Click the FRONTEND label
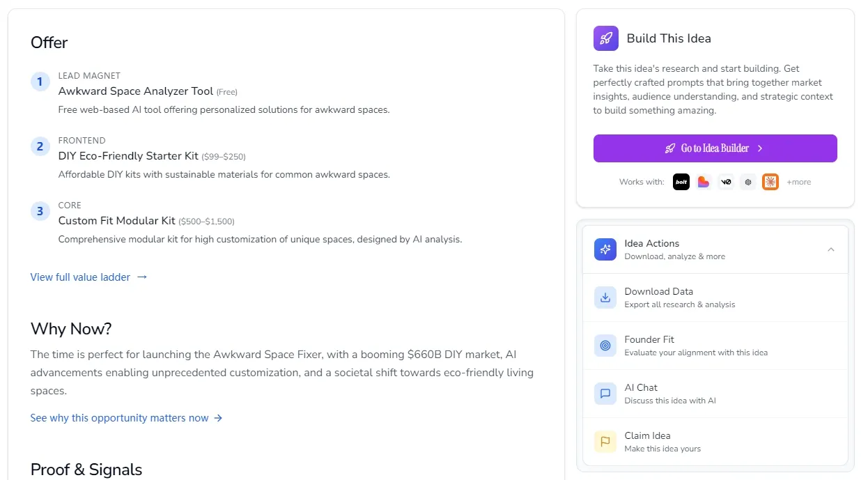The height and width of the screenshot is (480, 868). (x=82, y=141)
